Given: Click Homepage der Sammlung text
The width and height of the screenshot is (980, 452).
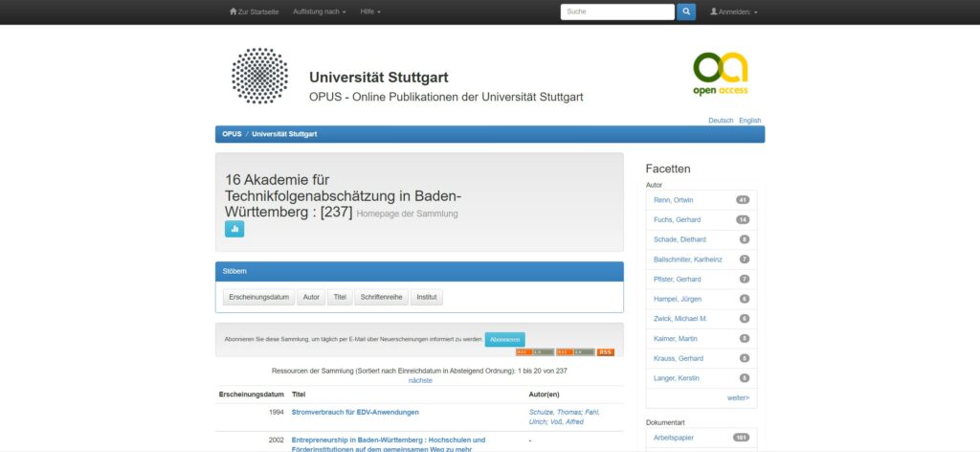Looking at the screenshot, I should click(407, 214).
